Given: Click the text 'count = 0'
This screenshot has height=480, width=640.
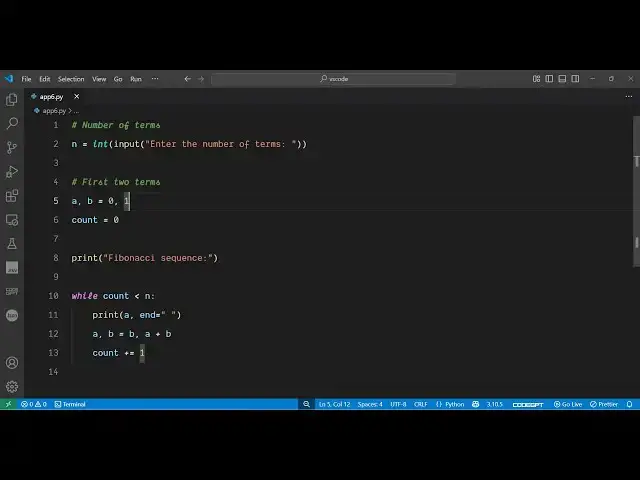Looking at the screenshot, I should click(x=95, y=220).
